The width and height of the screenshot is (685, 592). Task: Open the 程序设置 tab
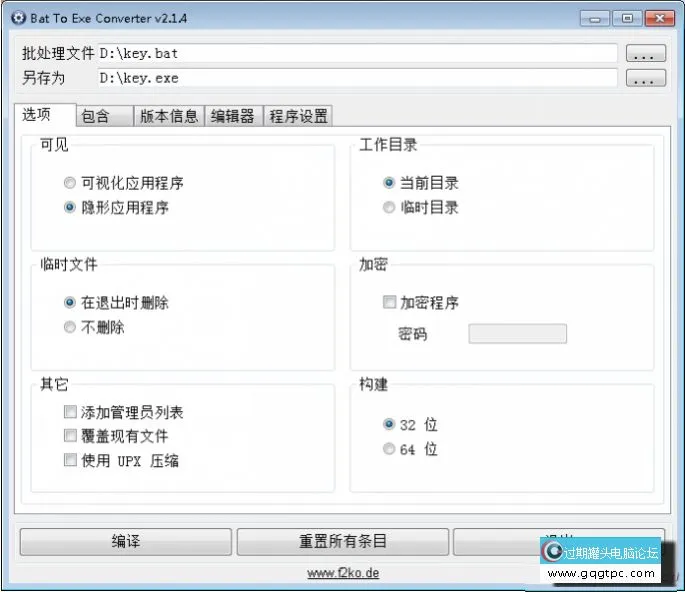298,116
